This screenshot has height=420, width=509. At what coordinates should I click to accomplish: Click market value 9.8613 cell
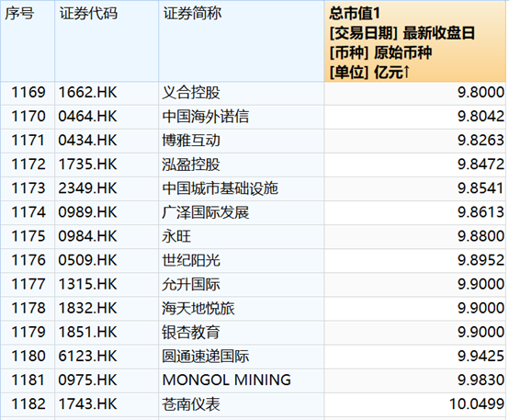pos(415,212)
